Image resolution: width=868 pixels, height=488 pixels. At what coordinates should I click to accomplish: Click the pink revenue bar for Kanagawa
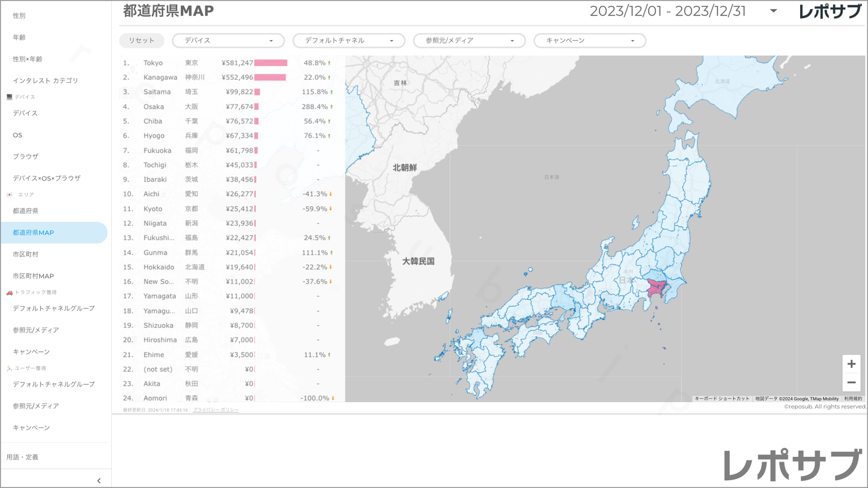(270, 77)
